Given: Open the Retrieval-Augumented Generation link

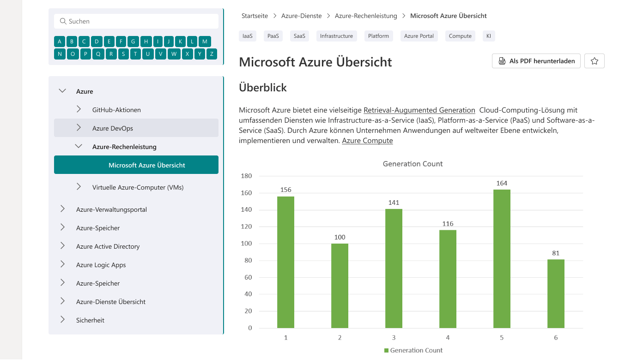Looking at the screenshot, I should (x=419, y=110).
